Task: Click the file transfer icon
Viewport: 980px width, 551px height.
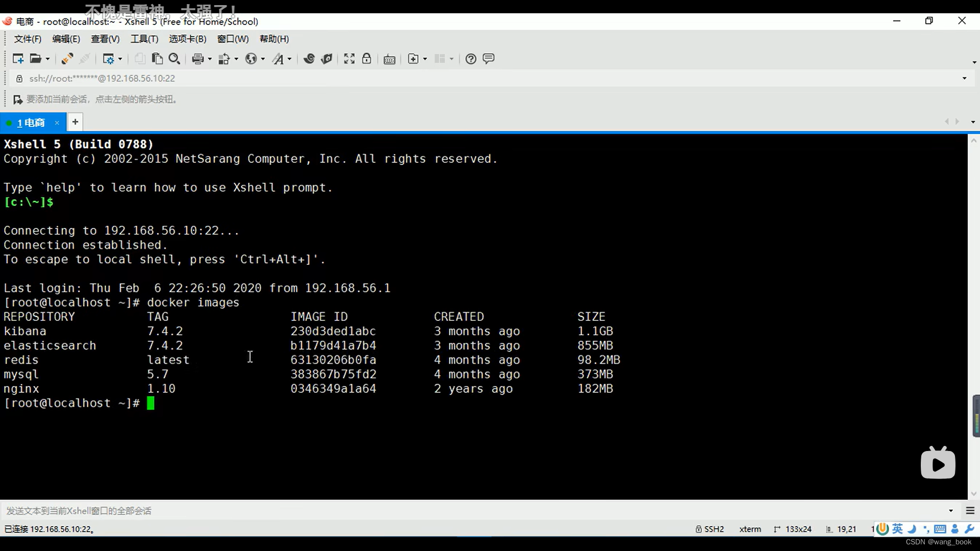Action: (224, 59)
